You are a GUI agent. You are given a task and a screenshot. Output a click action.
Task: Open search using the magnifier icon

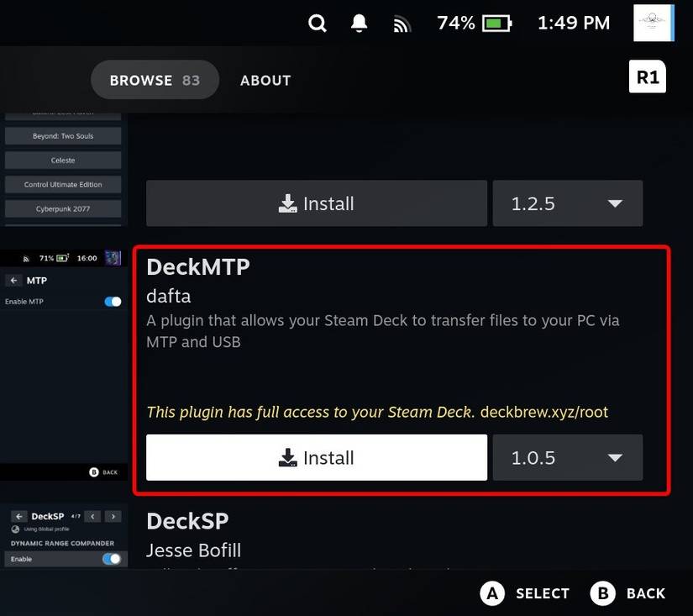point(317,23)
